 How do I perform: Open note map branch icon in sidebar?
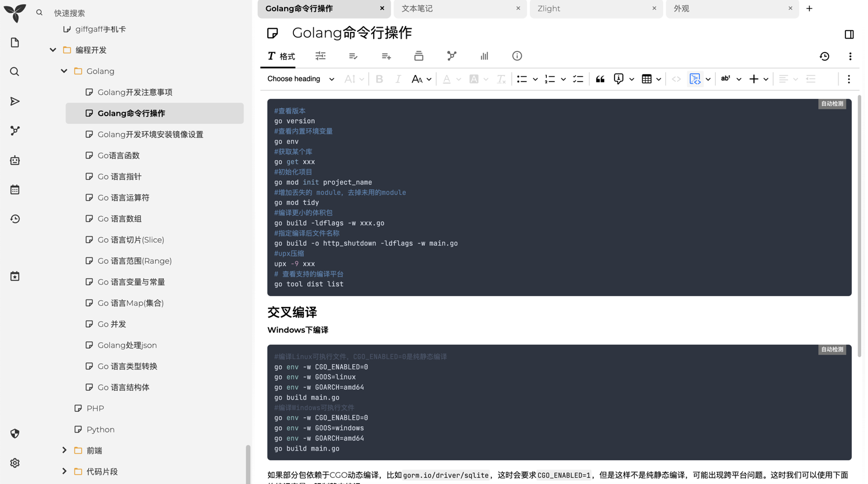pyautogui.click(x=15, y=131)
